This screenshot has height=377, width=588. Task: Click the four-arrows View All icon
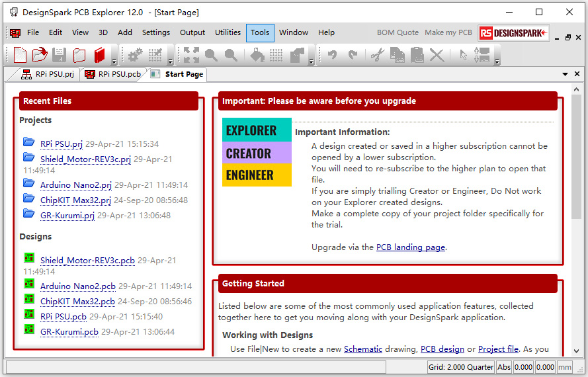pos(191,55)
